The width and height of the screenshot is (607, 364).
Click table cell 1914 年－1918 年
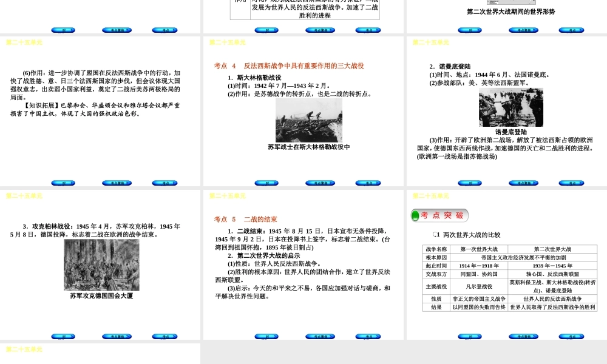click(x=479, y=266)
